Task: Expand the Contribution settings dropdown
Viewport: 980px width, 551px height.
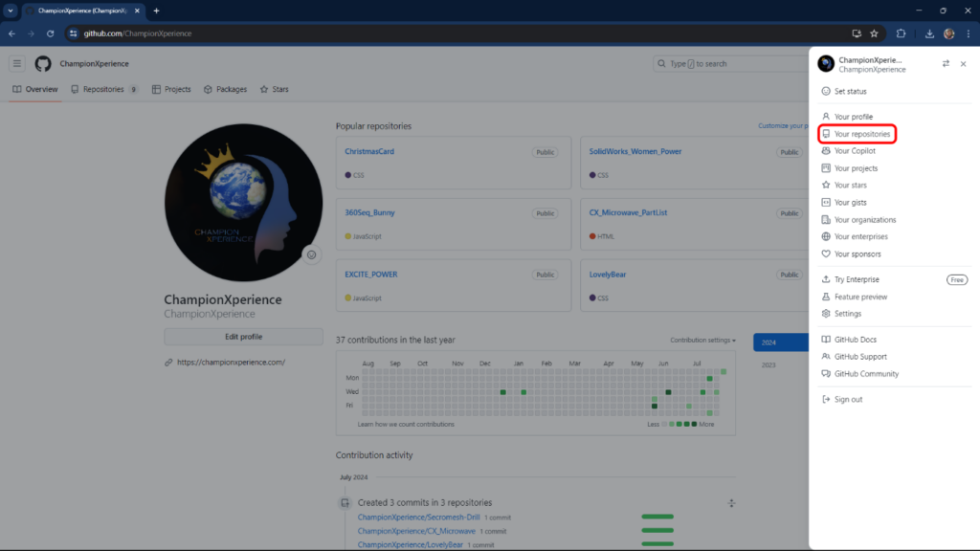Action: tap(702, 341)
